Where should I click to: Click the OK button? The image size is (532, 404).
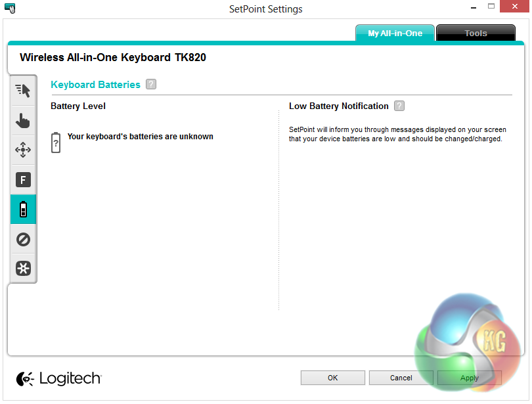(x=333, y=378)
